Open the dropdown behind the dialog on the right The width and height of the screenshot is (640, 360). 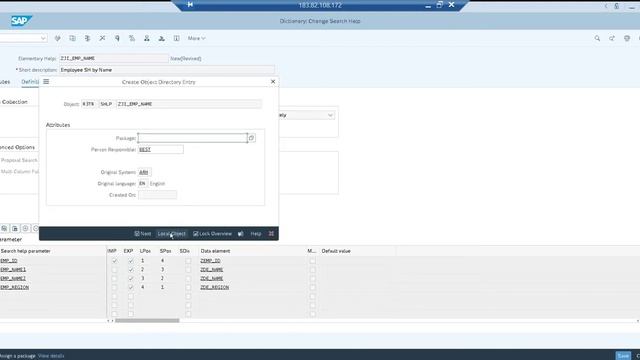[330, 116]
